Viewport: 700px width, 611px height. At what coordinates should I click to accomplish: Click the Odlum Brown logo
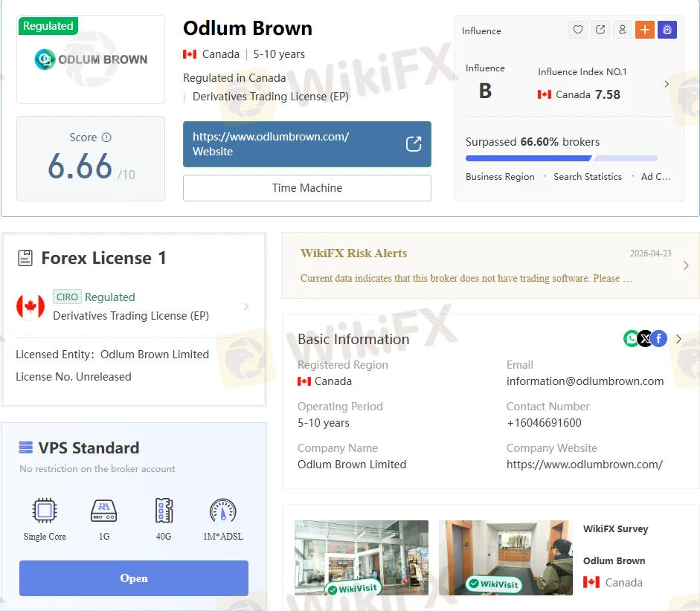tap(91, 59)
